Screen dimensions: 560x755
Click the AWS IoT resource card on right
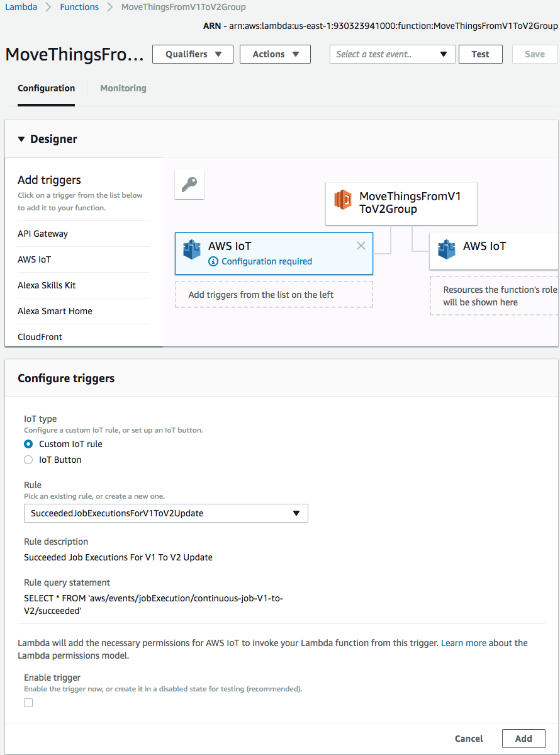[494, 251]
